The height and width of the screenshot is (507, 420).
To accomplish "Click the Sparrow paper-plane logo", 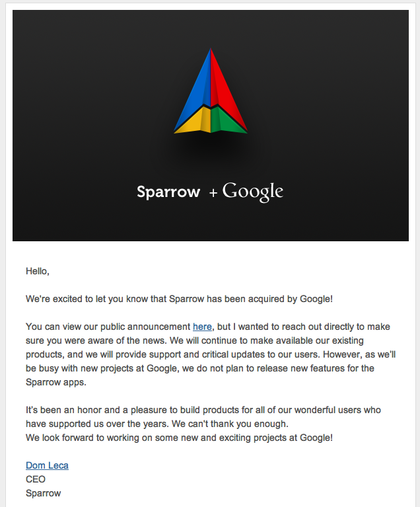I will coord(211,93).
